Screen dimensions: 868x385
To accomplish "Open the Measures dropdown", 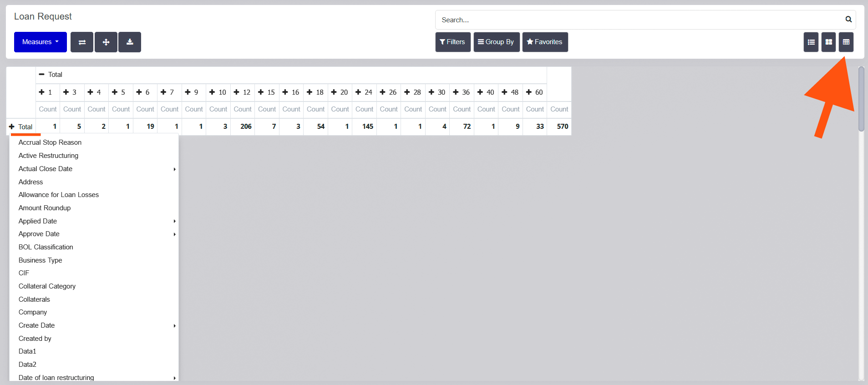I will point(41,42).
